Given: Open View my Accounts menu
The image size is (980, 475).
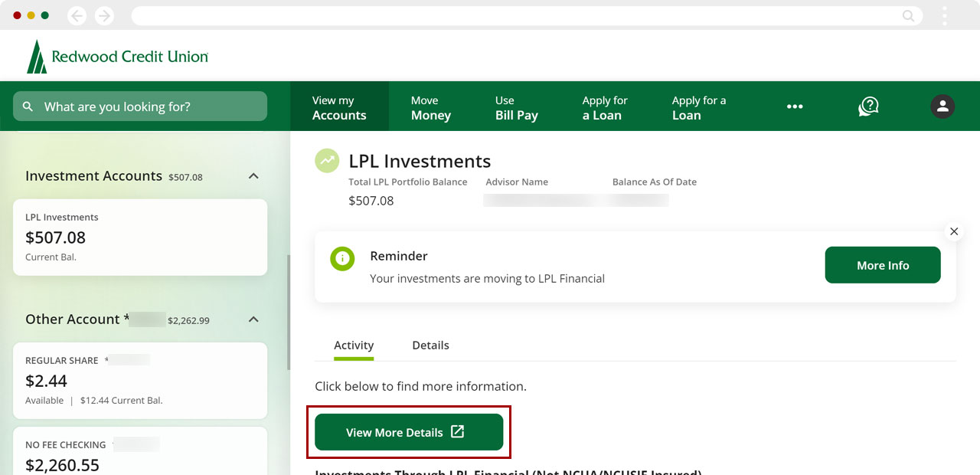Looking at the screenshot, I should pyautogui.click(x=339, y=107).
